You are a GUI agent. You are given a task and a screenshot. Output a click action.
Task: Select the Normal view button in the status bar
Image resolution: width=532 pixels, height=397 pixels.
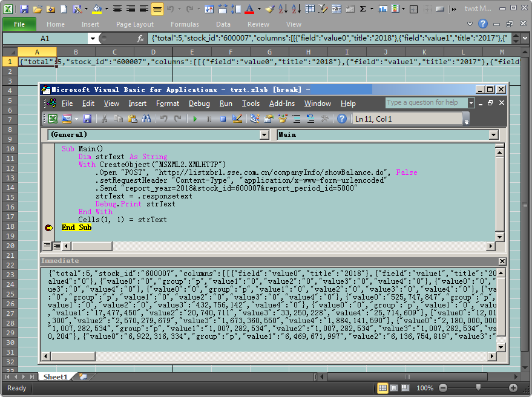pyautogui.click(x=383, y=388)
